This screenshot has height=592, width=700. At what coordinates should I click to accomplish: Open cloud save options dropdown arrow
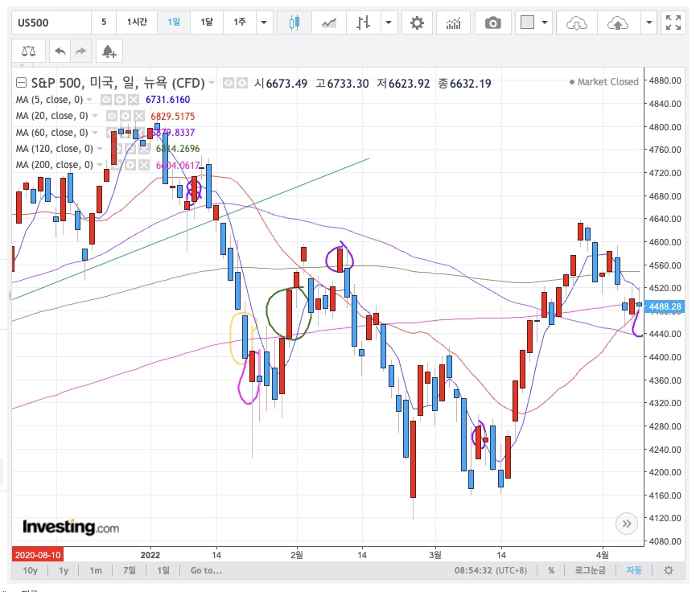649,23
